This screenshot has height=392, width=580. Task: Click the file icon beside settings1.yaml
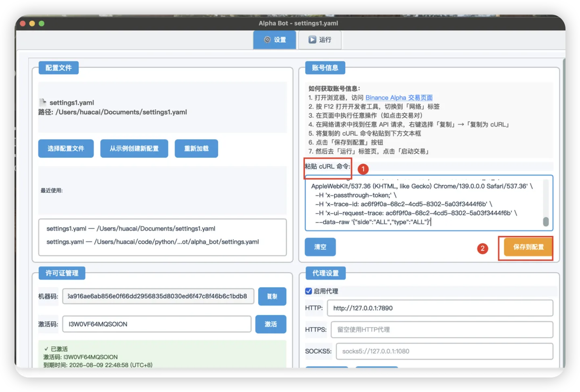pyautogui.click(x=42, y=102)
